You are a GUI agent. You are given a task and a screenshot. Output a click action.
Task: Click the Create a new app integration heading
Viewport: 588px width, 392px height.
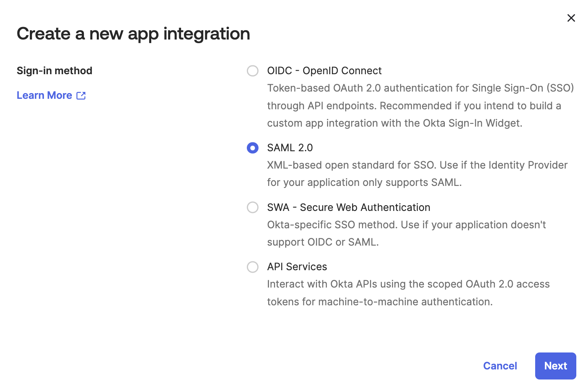(x=133, y=33)
